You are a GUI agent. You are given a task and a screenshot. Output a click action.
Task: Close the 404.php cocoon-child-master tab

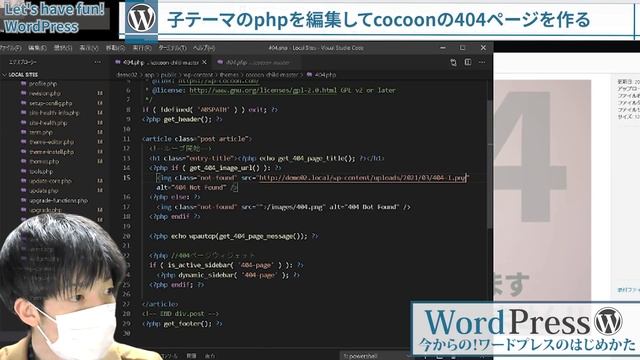point(204,62)
